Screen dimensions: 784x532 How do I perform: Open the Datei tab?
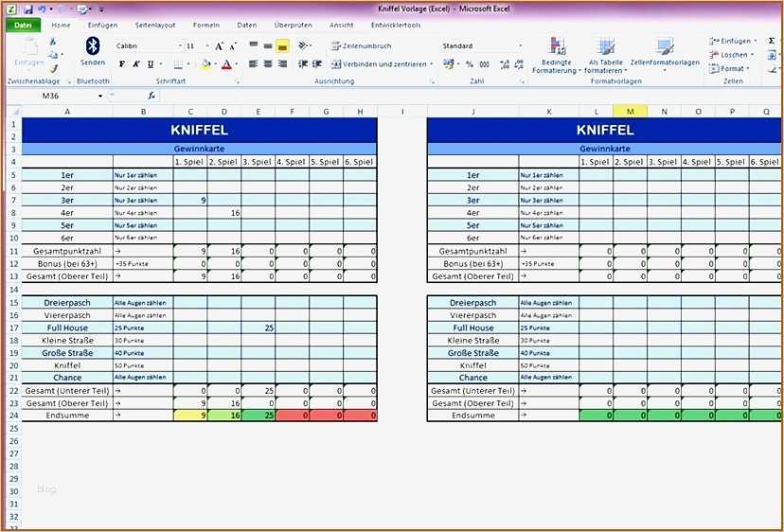[x=23, y=25]
